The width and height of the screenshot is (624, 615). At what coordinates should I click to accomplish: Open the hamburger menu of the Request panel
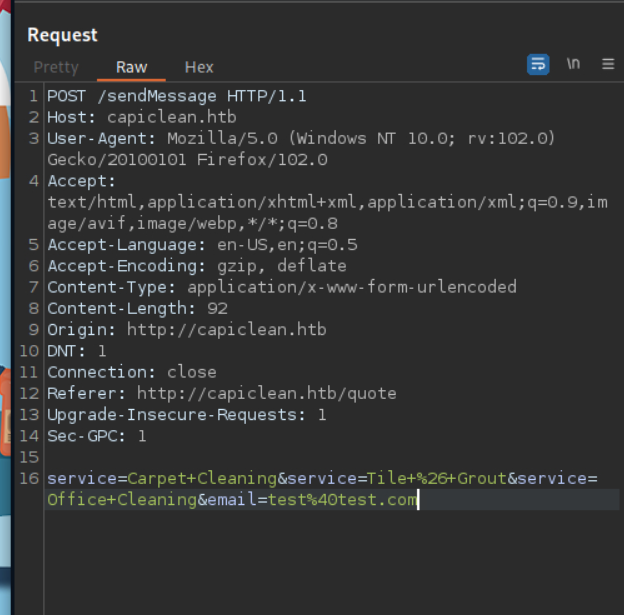click(607, 64)
